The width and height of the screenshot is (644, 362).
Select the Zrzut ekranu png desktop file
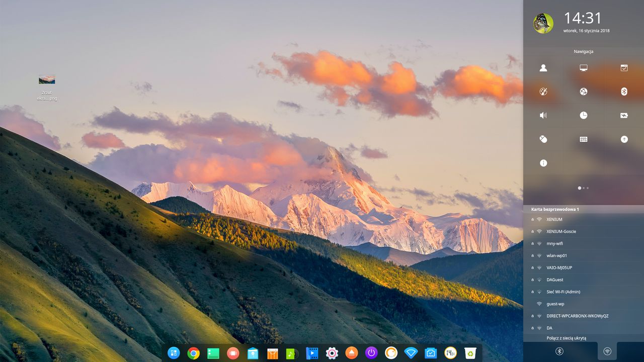point(47,87)
